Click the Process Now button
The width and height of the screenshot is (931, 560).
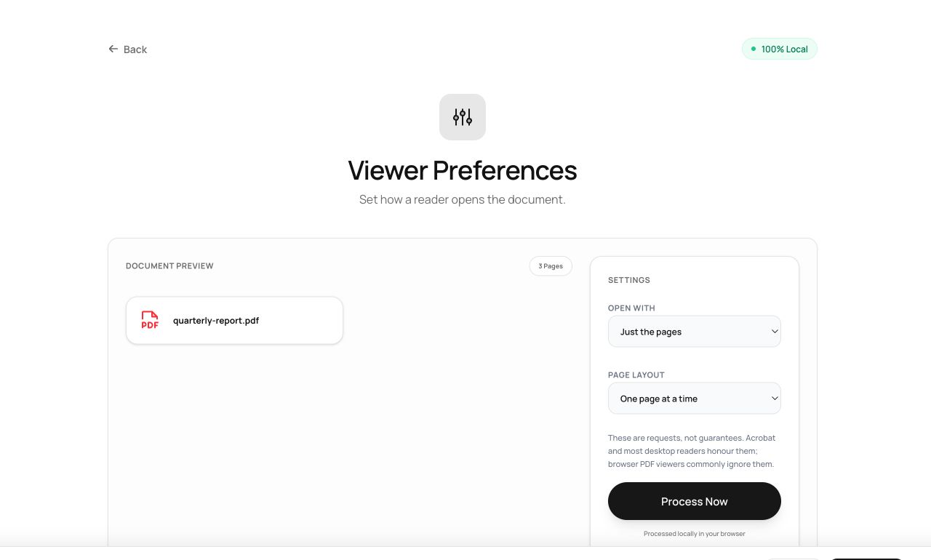[695, 501]
